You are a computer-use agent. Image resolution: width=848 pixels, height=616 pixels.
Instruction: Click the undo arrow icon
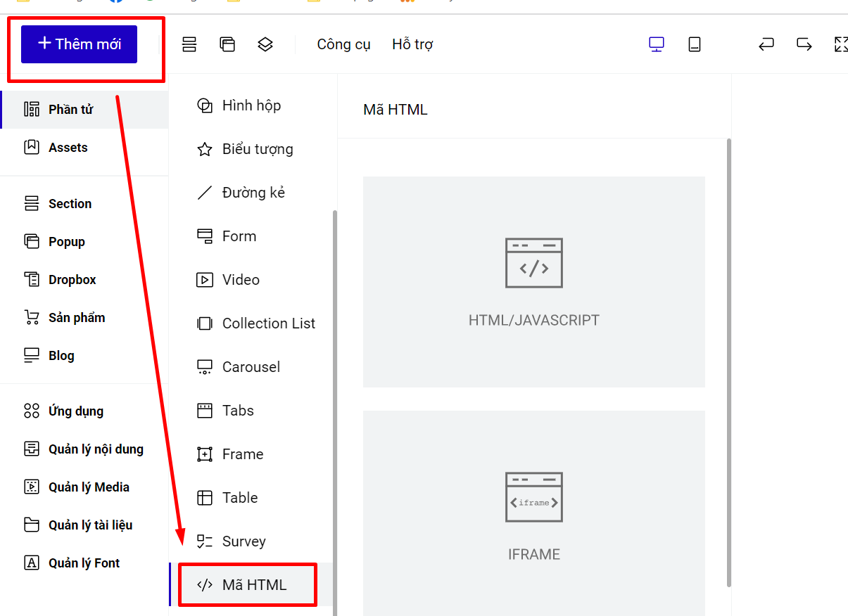point(766,44)
